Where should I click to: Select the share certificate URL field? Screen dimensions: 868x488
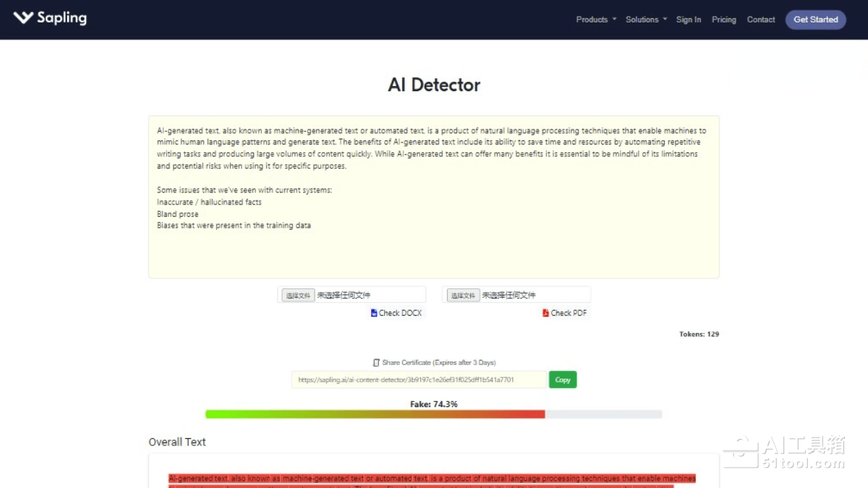tap(419, 380)
